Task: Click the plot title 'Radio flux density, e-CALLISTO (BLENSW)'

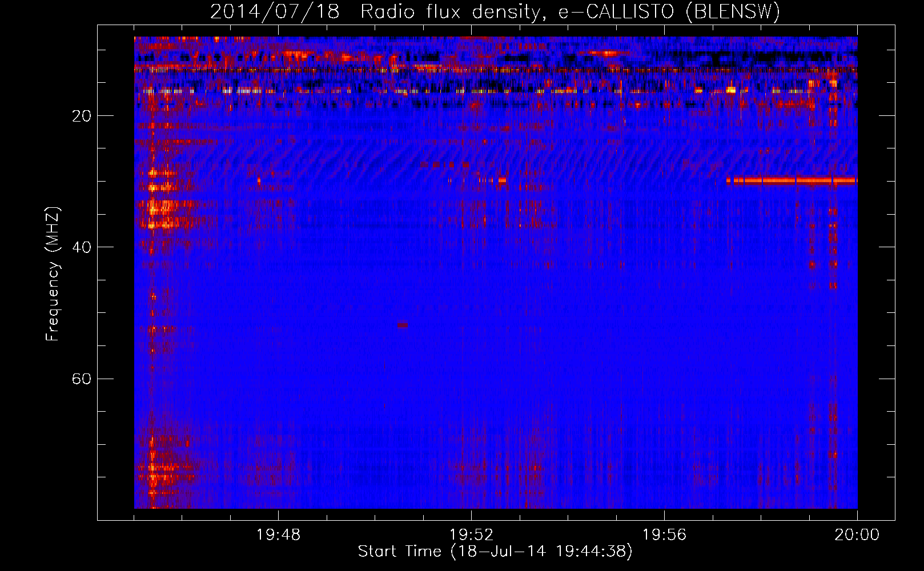Action: click(x=570, y=11)
